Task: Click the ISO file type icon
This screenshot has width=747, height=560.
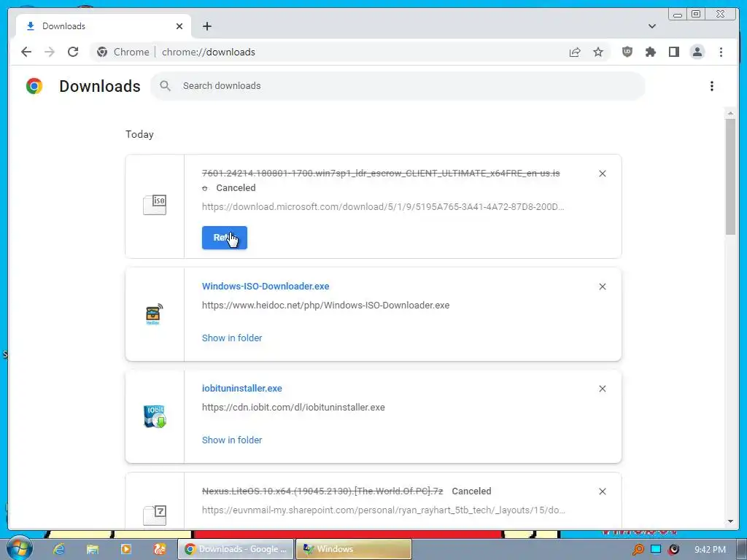Action: pos(155,205)
